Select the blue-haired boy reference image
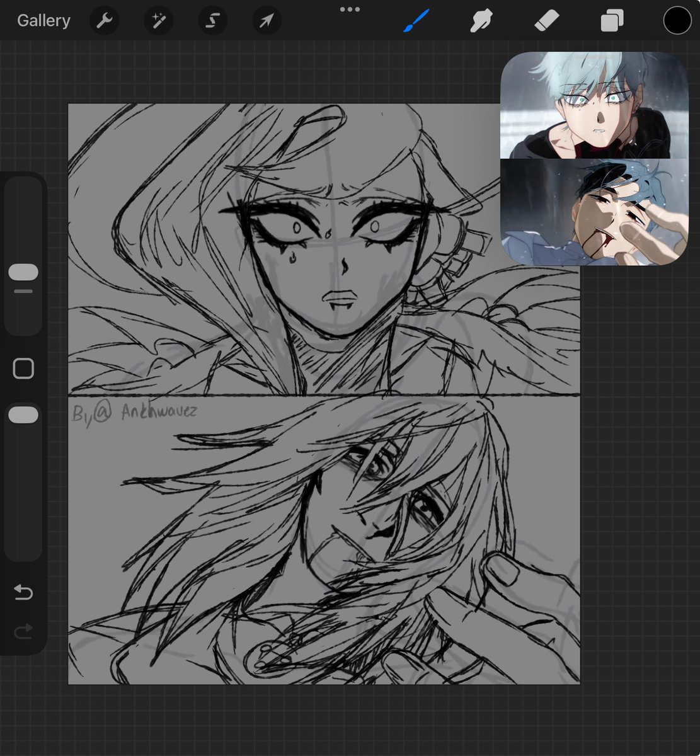Viewport: 700px width, 756px height. click(x=594, y=105)
